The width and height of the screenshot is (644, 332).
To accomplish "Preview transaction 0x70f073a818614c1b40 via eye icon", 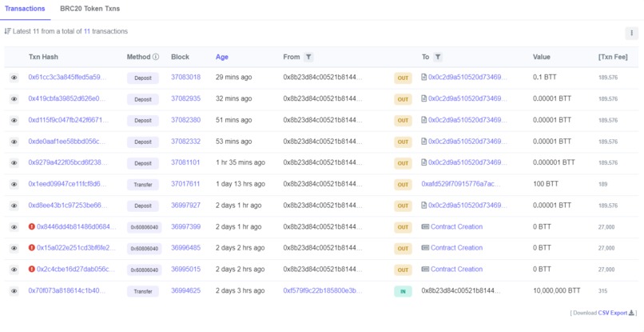I will tap(14, 291).
